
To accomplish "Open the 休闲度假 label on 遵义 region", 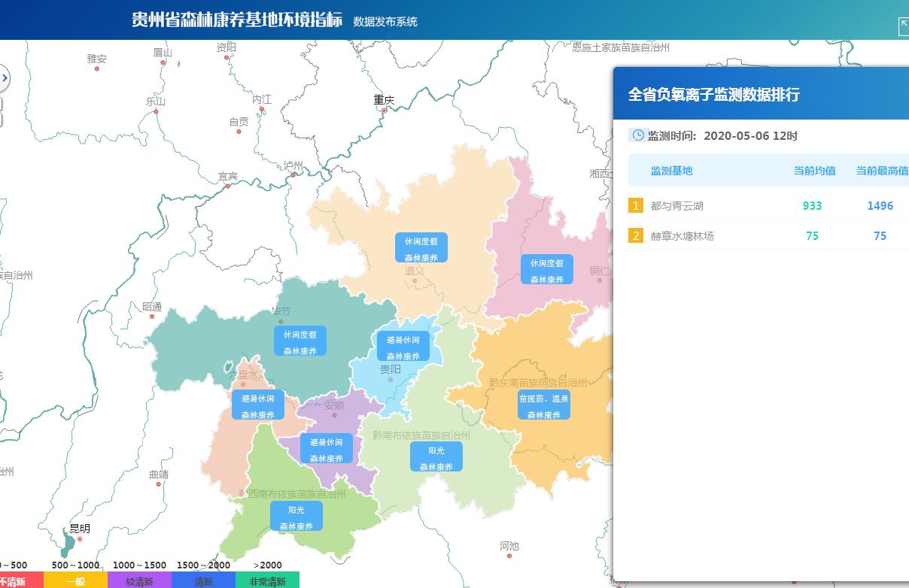I will point(421,247).
